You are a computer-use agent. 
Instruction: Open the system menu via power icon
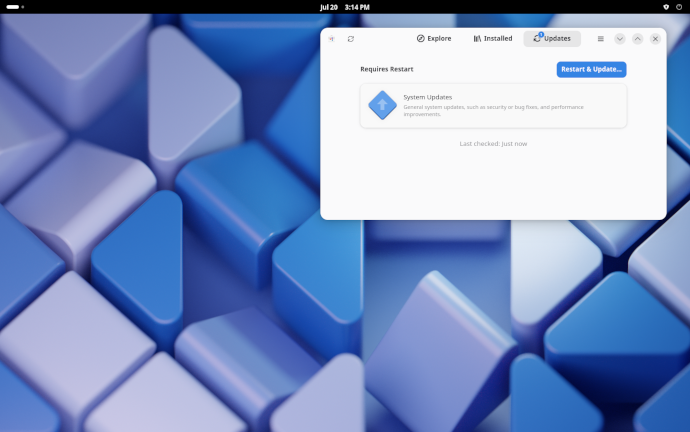point(678,6)
